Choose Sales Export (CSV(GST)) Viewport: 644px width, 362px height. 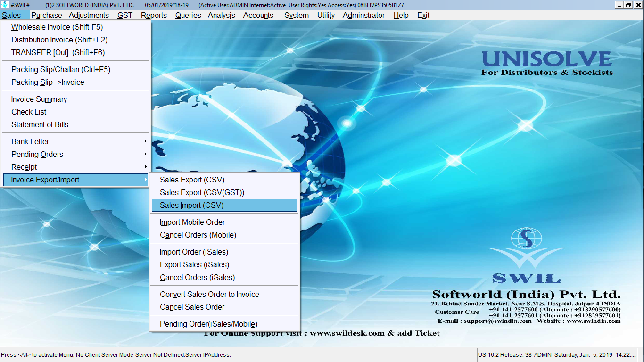click(224, 193)
